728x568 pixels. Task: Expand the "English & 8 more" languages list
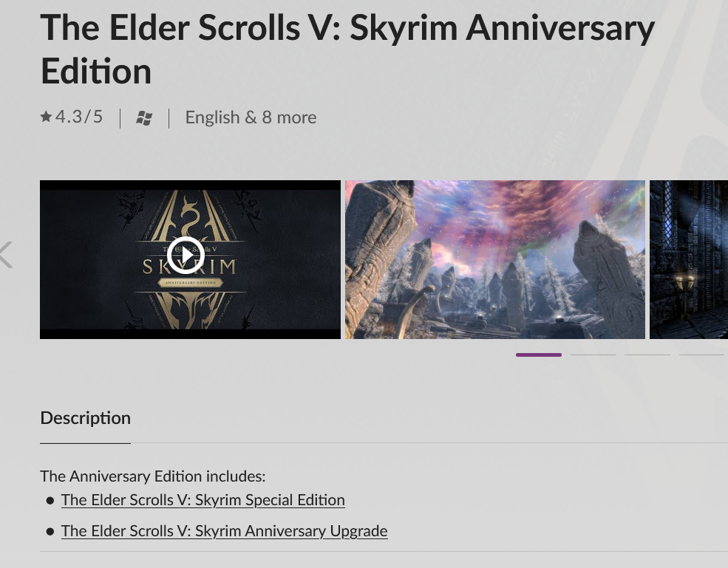tap(251, 117)
